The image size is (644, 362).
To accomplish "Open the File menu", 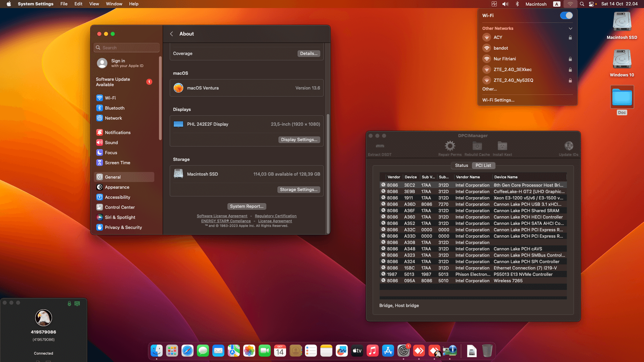I will click(x=64, y=4).
